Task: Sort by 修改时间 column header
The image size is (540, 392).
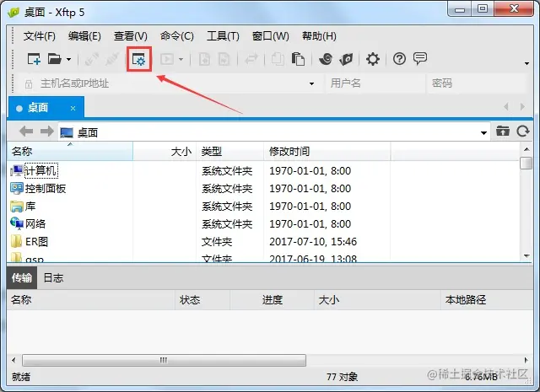Action: coord(327,151)
